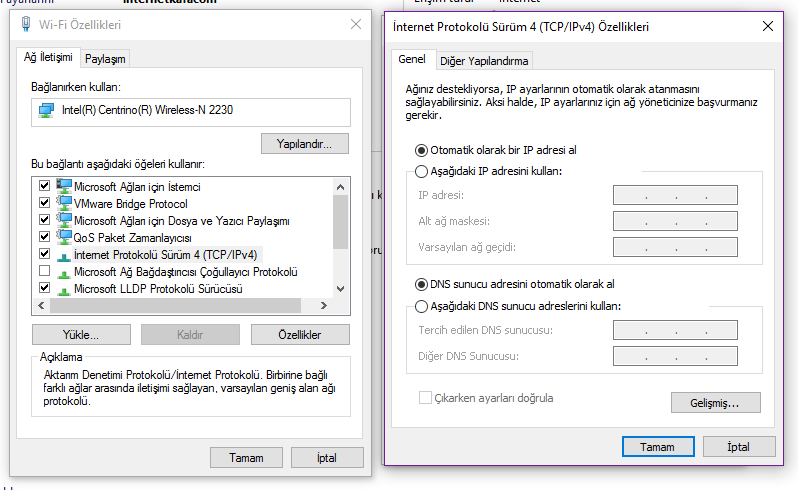Switch to the Genel tab
Screen dimensions: 798x490
point(412,60)
